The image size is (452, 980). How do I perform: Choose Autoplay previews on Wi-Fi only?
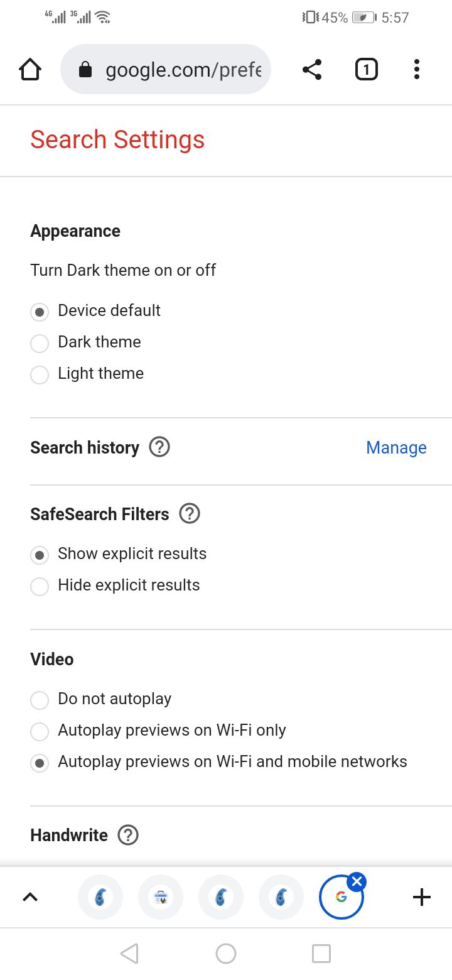(40, 731)
